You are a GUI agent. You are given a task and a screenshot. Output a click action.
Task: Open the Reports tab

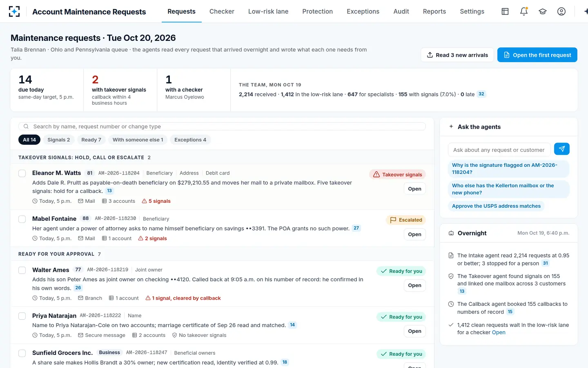434,11
